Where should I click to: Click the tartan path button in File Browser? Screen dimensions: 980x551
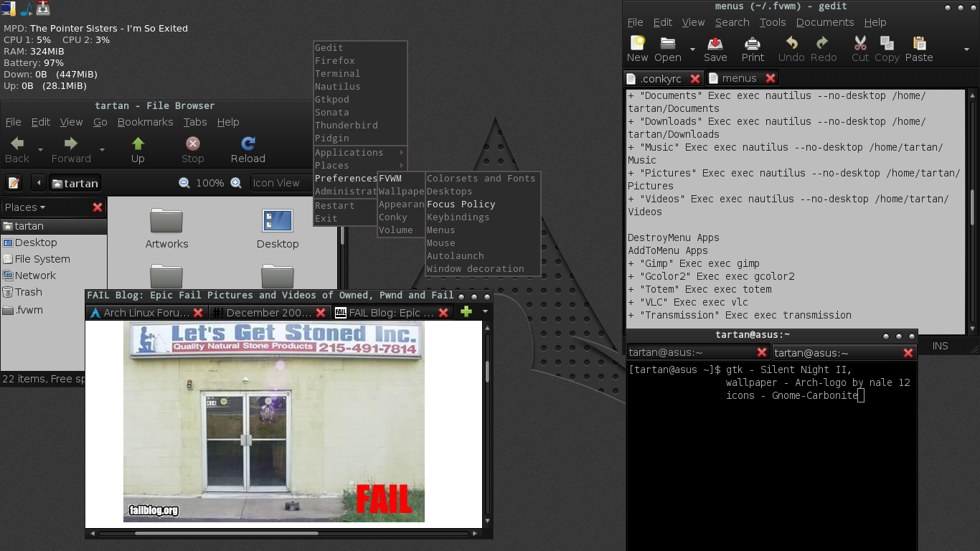(x=75, y=183)
